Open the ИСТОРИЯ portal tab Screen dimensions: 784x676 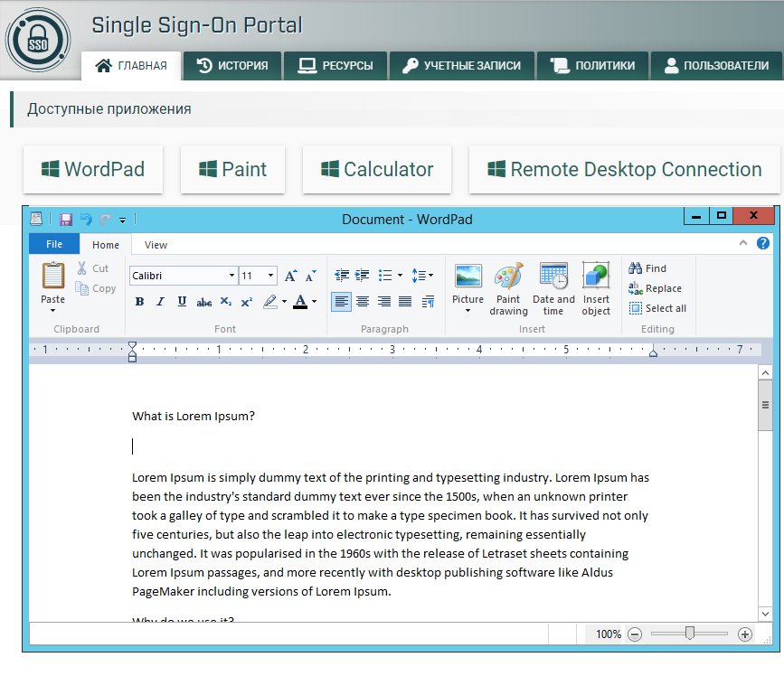coord(231,65)
